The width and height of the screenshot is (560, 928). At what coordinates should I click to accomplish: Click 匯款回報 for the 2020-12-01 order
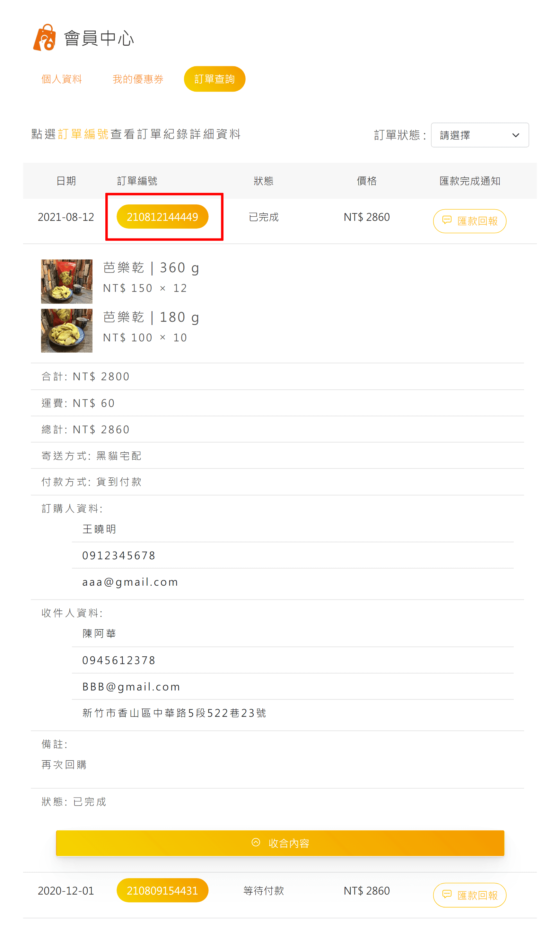(x=469, y=895)
